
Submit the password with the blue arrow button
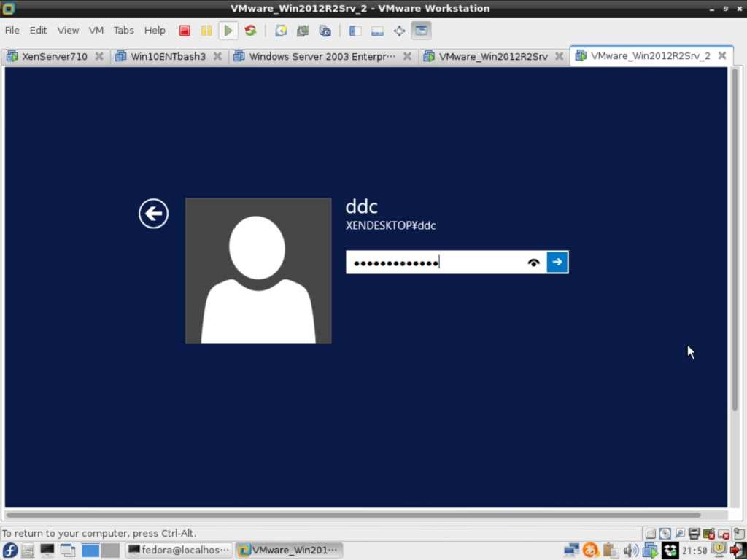[x=557, y=262]
